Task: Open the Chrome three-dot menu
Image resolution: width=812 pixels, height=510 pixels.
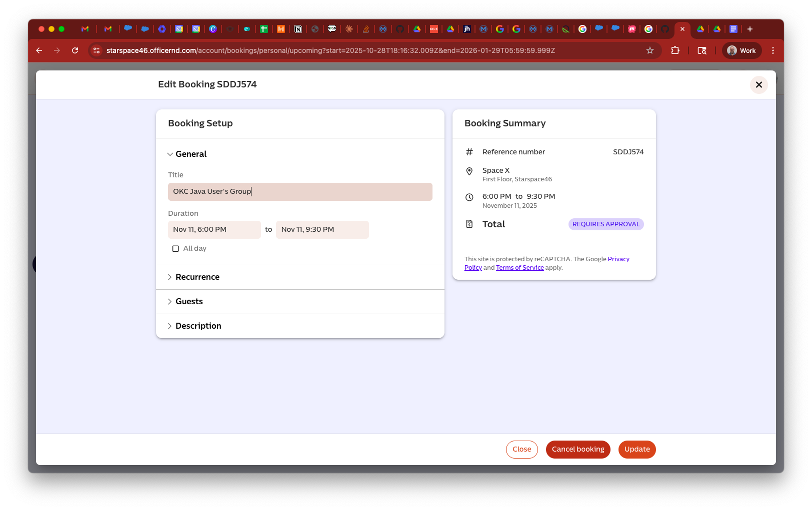Action: pos(772,50)
